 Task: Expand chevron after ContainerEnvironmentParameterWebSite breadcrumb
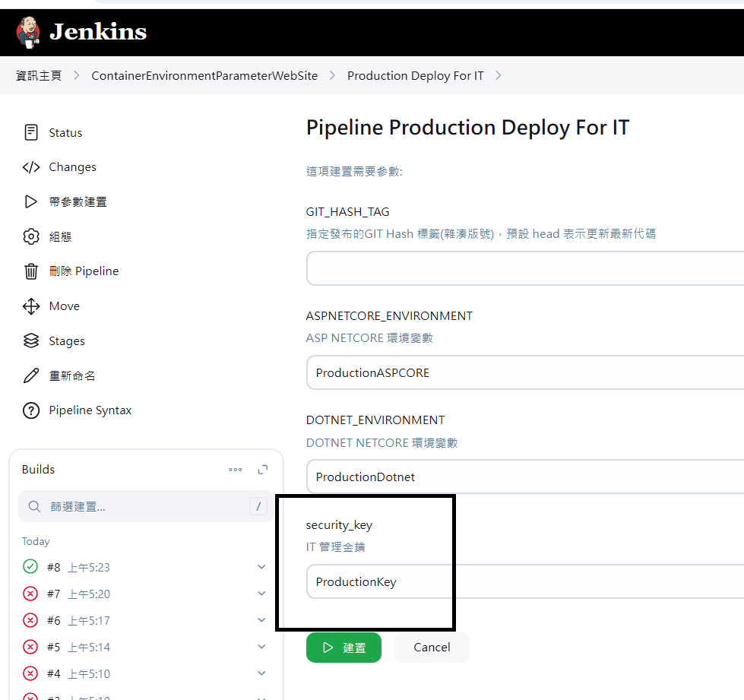click(332, 76)
